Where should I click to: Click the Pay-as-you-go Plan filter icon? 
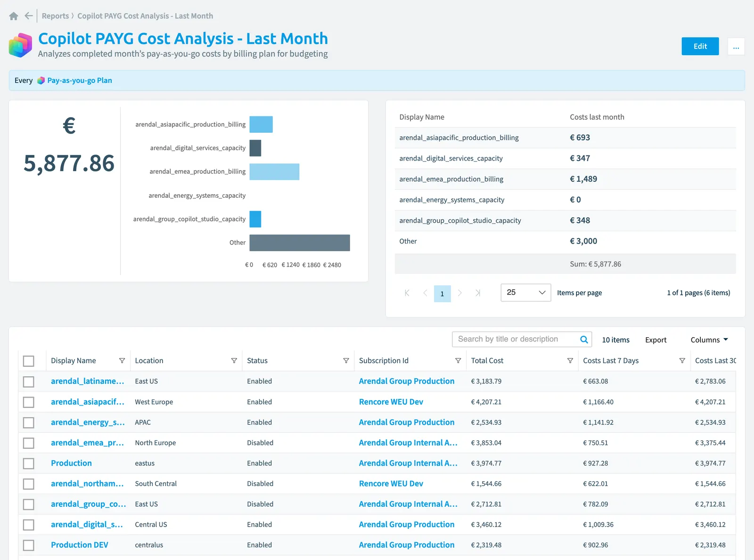[41, 81]
